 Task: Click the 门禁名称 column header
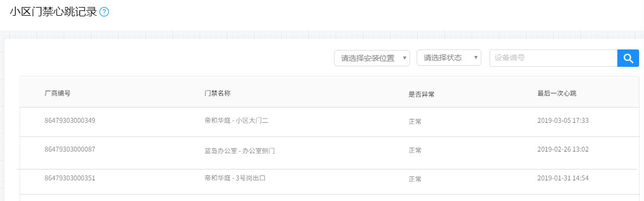[218, 93]
